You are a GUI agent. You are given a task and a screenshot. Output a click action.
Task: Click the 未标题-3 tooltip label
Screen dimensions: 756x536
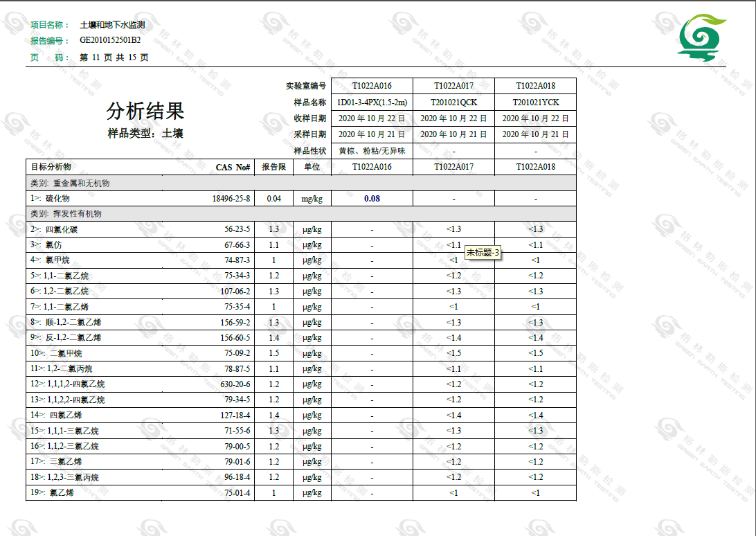click(483, 253)
